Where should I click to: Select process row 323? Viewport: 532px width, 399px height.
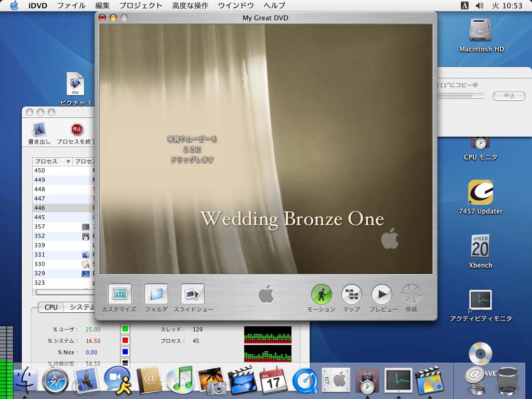[63, 283]
